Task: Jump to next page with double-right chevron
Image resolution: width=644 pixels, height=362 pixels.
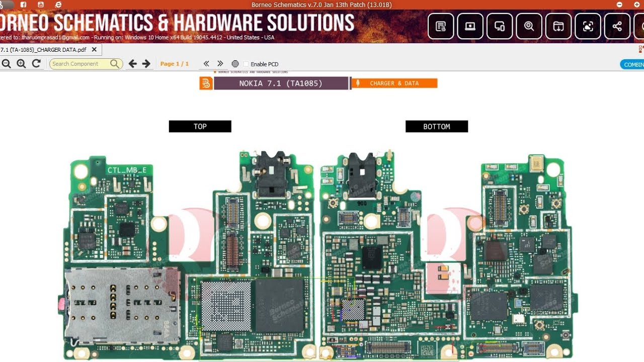Action: pyautogui.click(x=220, y=64)
